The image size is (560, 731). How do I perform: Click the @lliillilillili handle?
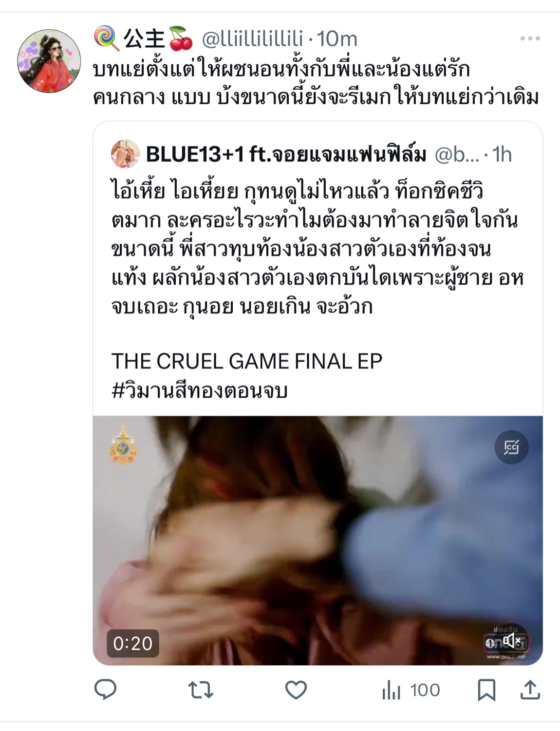point(252,38)
